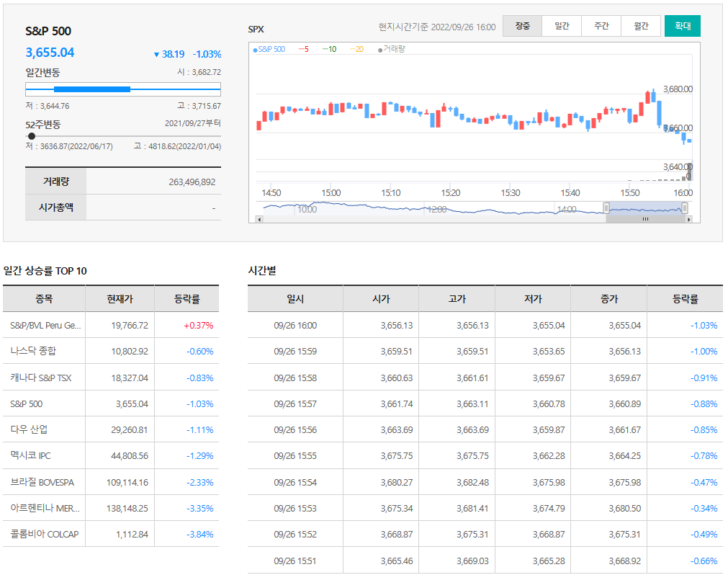Switch chart to 주간 weekly view
Screen dimensions: 728x580
point(601,26)
